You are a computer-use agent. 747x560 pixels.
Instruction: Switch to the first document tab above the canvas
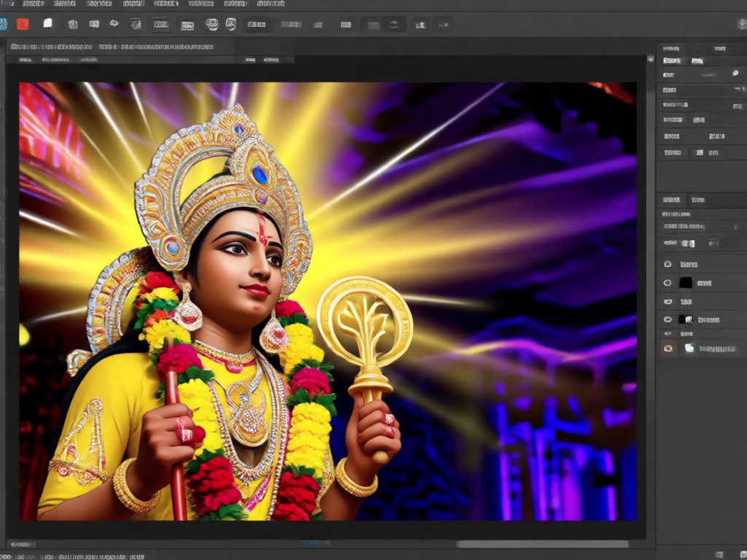(x=52, y=47)
